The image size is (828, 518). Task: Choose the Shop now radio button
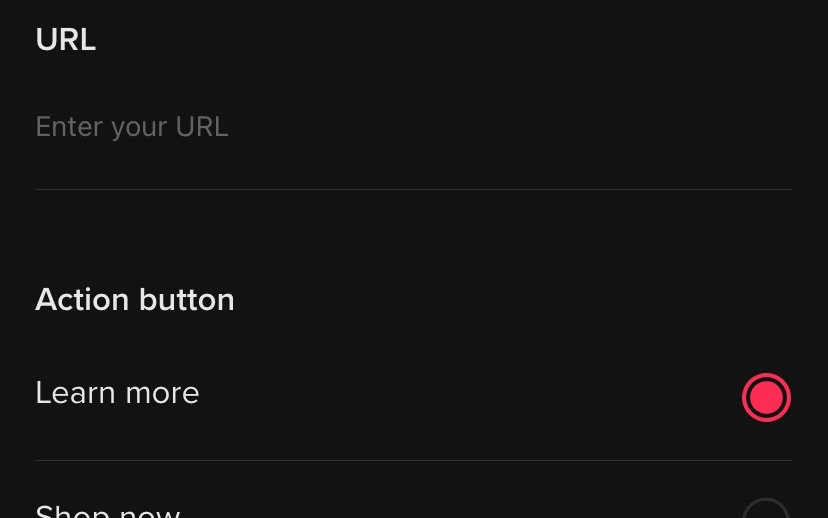766,510
